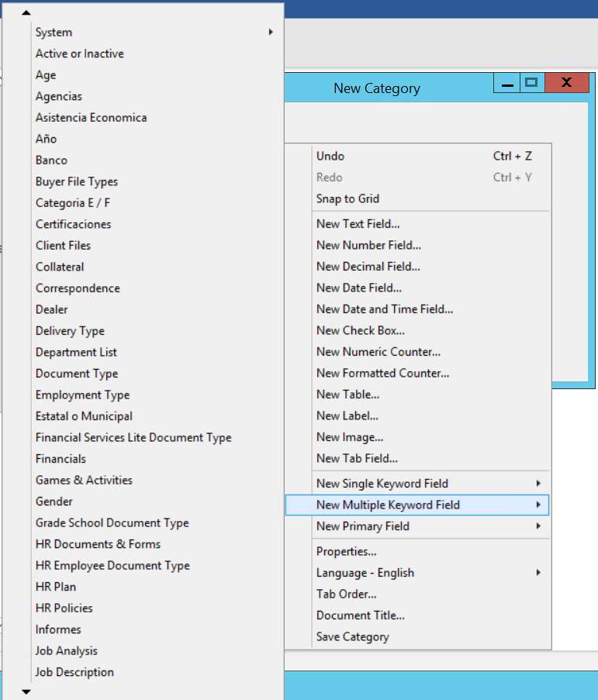Insert New Date and Time Field

(x=417, y=309)
